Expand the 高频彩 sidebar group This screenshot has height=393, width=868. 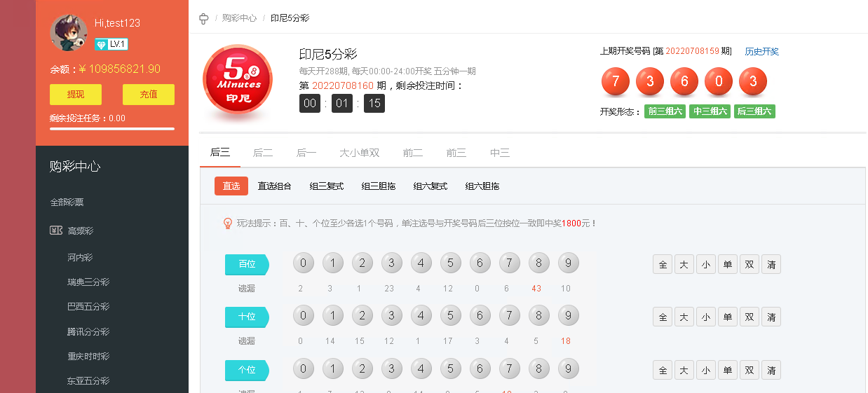81,230
